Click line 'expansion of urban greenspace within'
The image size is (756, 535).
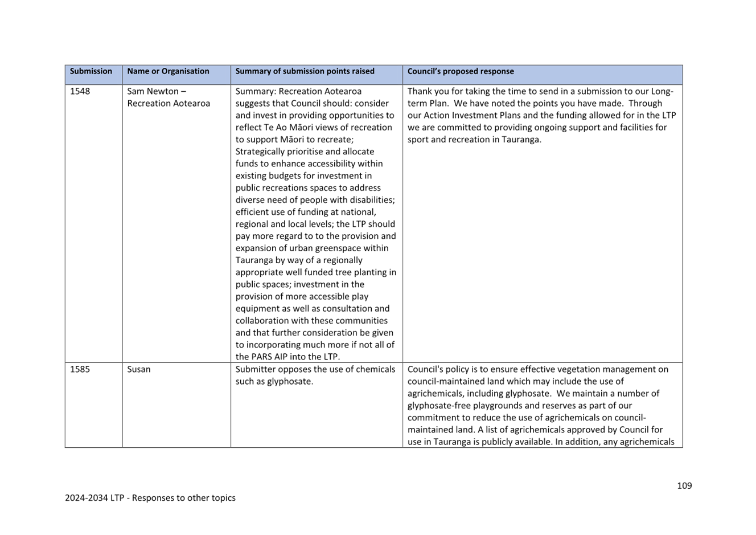click(312, 248)
